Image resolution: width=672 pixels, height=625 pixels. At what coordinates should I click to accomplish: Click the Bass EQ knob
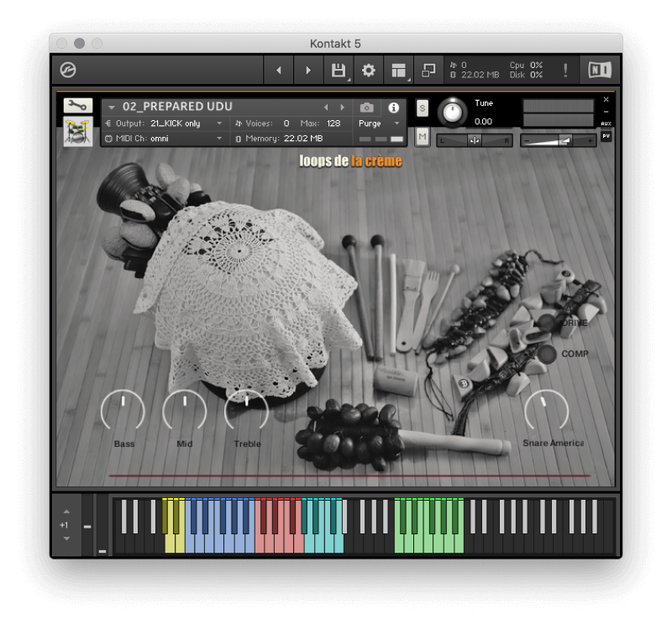[123, 411]
